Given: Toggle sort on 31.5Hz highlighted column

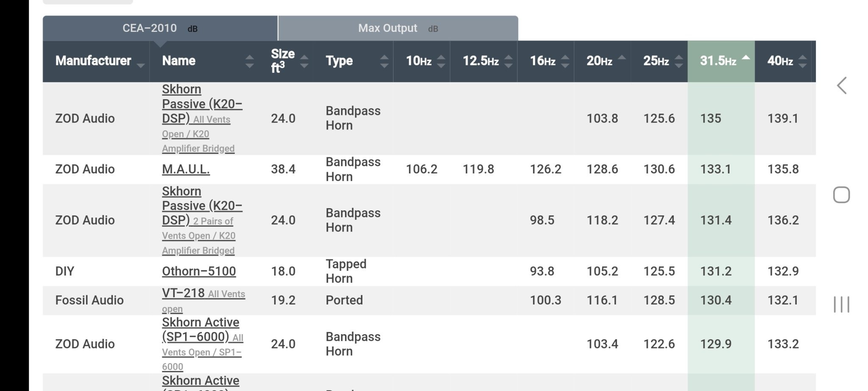Looking at the screenshot, I should tap(721, 61).
